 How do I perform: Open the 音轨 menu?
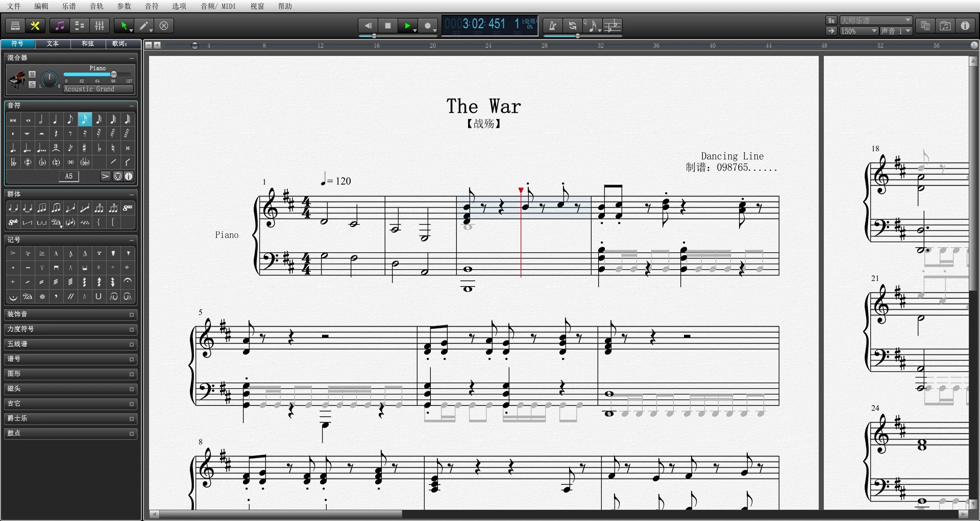point(96,6)
